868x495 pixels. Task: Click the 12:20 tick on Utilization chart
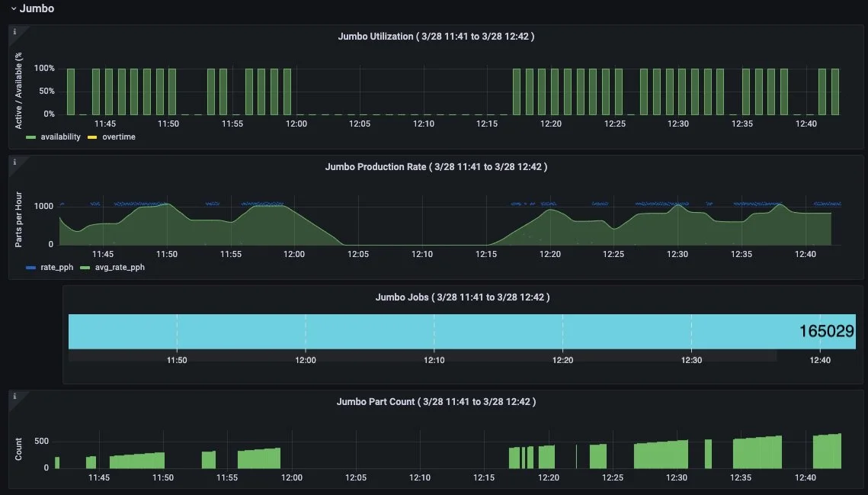coord(551,124)
